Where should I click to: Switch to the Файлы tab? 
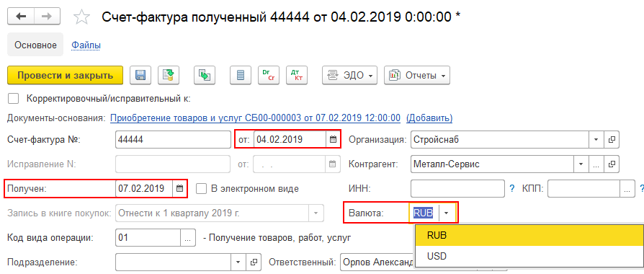(x=86, y=45)
